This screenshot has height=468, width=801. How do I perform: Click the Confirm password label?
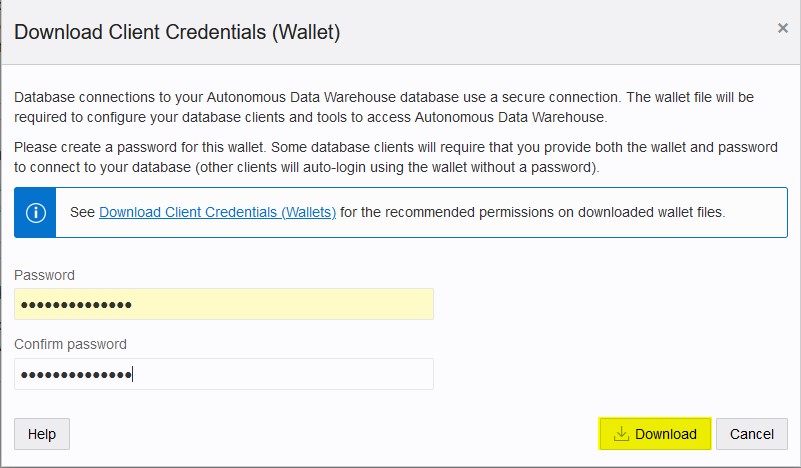(70, 344)
